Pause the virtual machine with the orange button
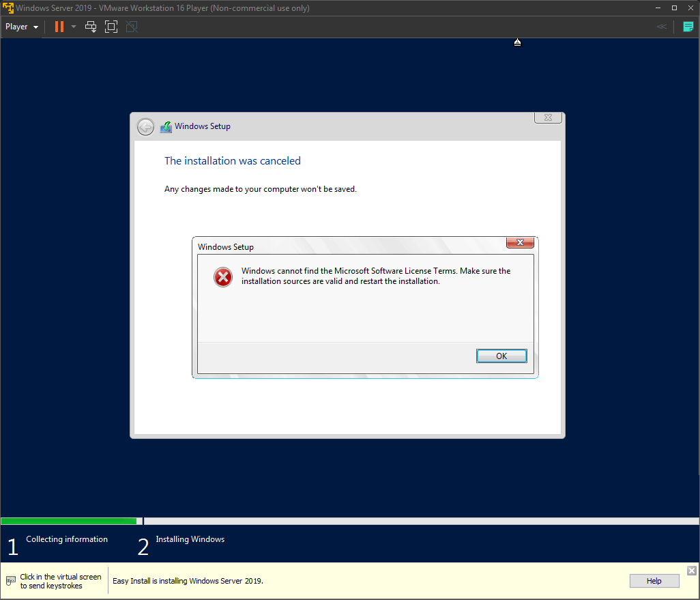 tap(59, 27)
